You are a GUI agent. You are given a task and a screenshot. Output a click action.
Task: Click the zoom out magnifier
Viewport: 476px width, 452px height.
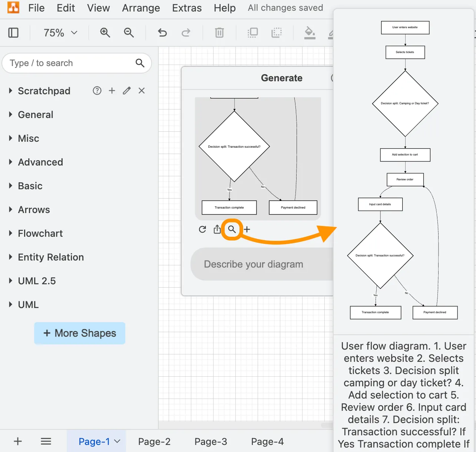(x=129, y=33)
